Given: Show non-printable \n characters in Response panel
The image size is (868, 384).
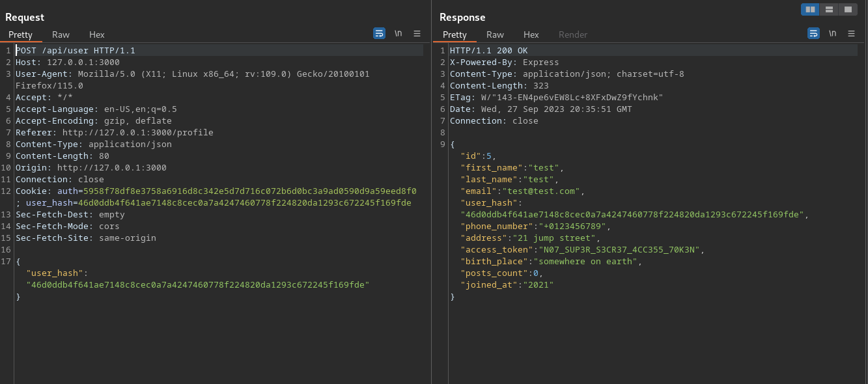Looking at the screenshot, I should tap(832, 33).
